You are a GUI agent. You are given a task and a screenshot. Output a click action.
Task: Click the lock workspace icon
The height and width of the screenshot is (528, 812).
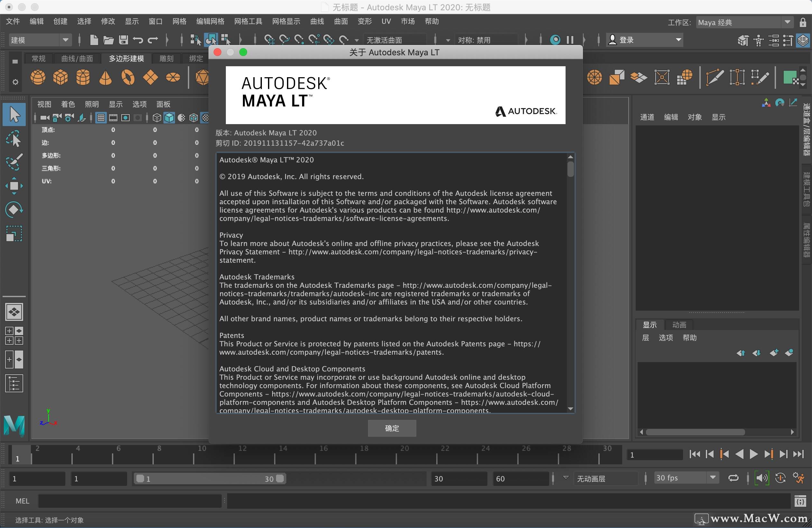(x=803, y=23)
